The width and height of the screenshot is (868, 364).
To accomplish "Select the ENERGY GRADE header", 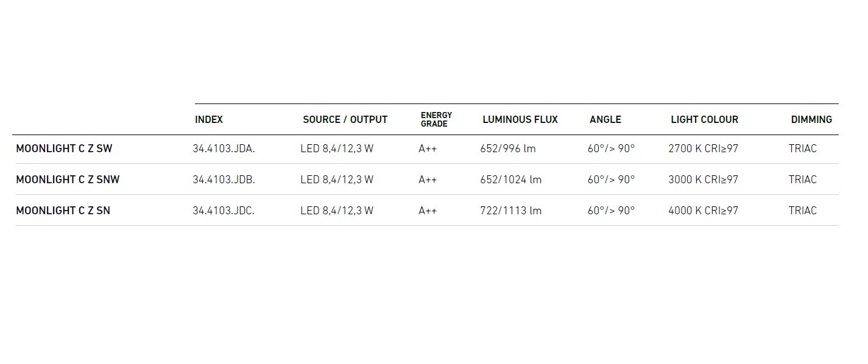I will pyautogui.click(x=436, y=119).
